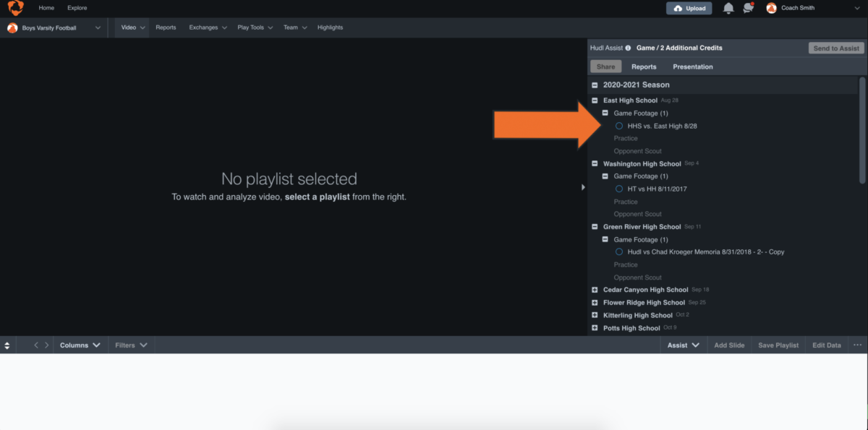Select the HHS vs. East High 8/28 radio button
This screenshot has height=430, width=868.
pyautogui.click(x=618, y=125)
